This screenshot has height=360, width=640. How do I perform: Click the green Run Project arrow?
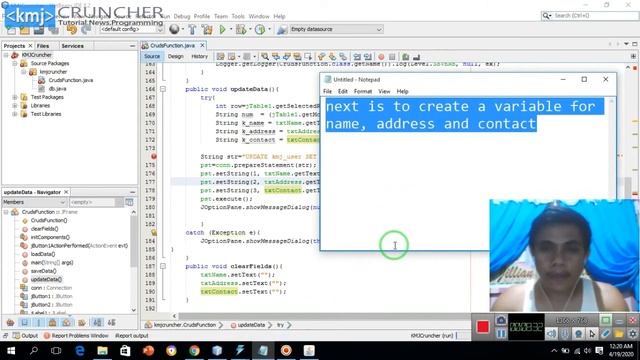click(x=222, y=29)
